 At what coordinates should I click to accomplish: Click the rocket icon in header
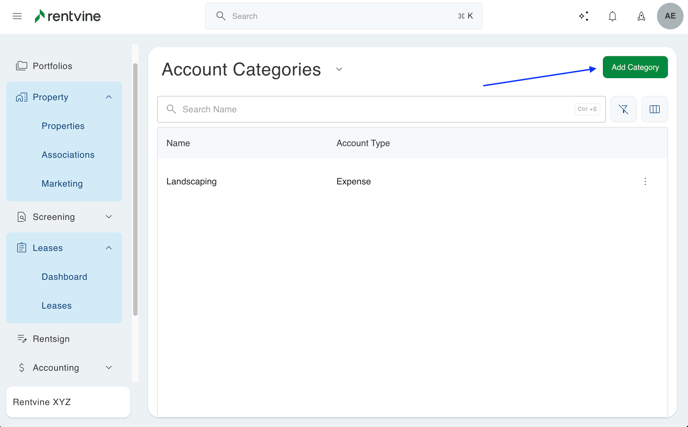[x=641, y=16]
